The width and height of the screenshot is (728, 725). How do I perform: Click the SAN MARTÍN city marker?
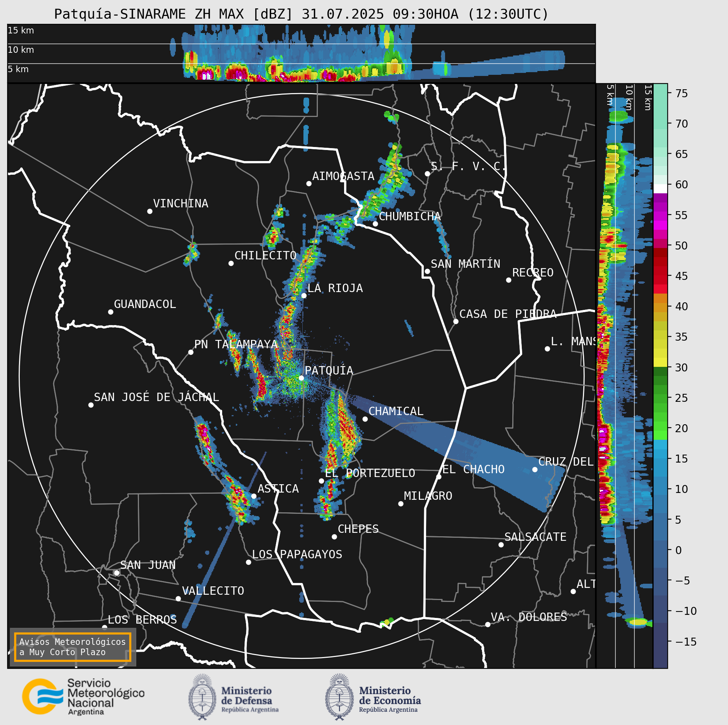tap(427, 271)
